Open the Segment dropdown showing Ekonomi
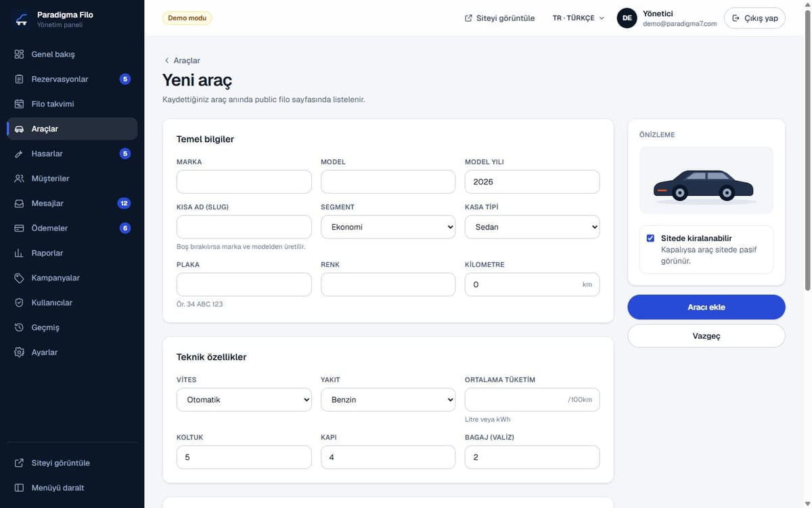812x508 pixels. click(x=388, y=227)
